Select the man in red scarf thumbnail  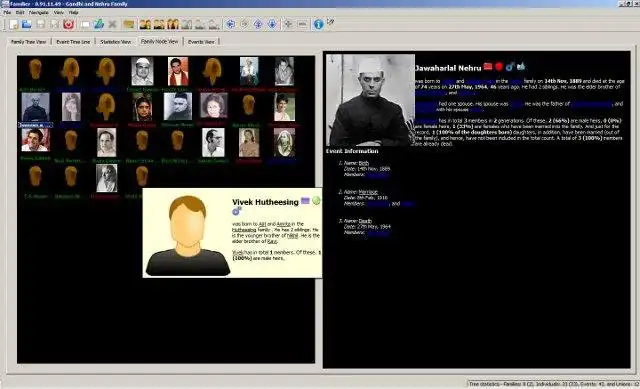[178, 71]
